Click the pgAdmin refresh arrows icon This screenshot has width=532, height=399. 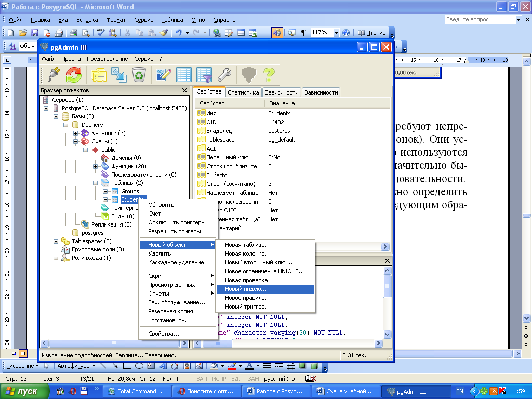coord(74,74)
